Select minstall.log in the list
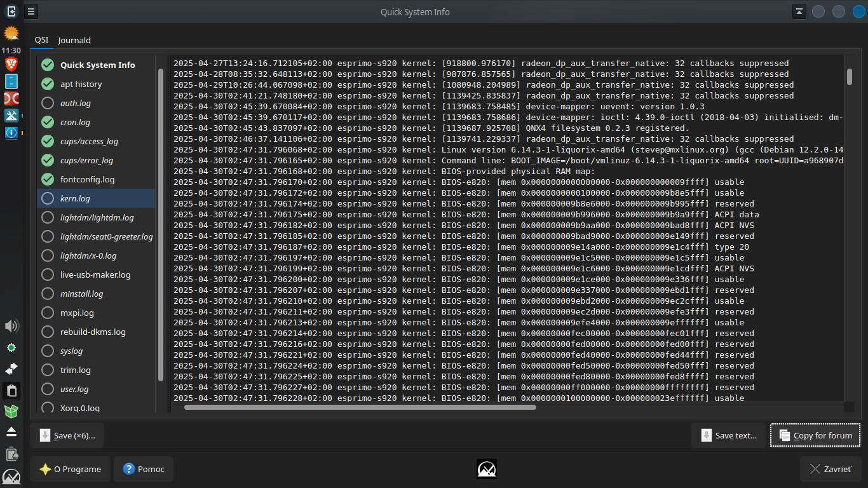Image resolution: width=868 pixels, height=488 pixels. coord(96,294)
